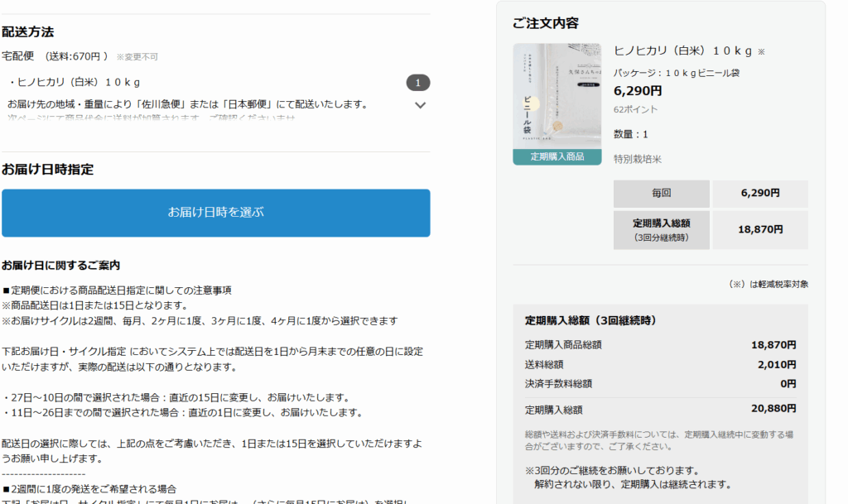Click the 20,880円 grand total amount
The height and width of the screenshot is (504, 848).
pos(773,410)
